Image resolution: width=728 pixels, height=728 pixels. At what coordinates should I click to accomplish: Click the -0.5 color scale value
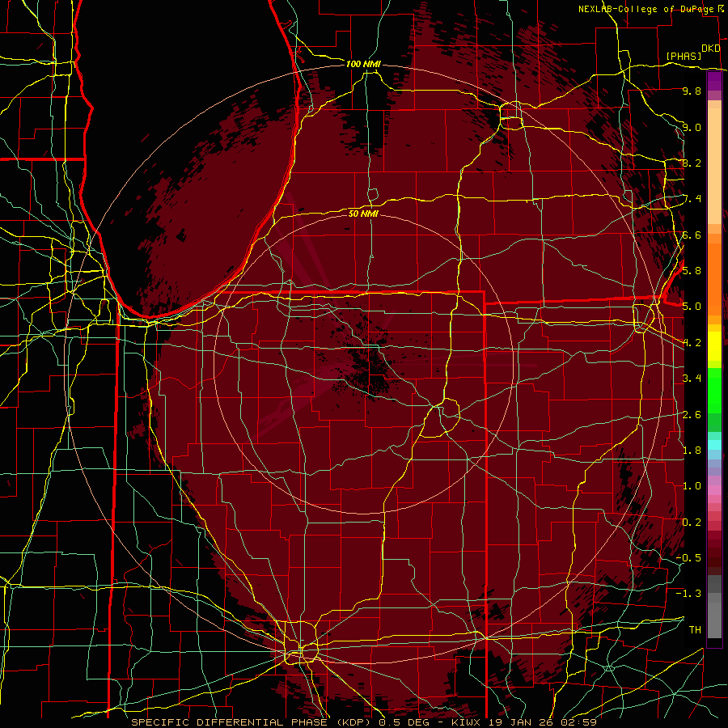point(688,557)
